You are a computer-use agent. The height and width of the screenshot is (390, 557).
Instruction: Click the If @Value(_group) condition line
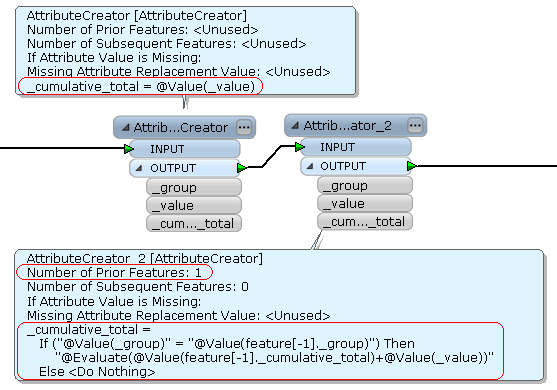click(227, 343)
